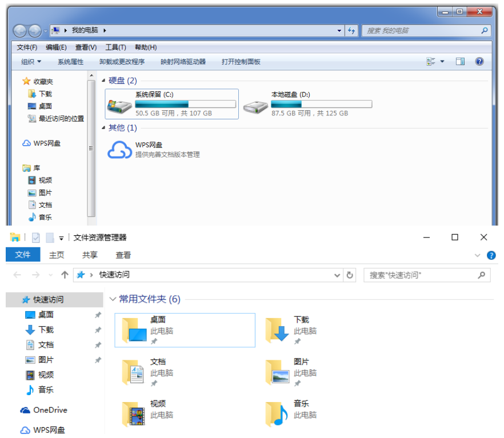Refresh the 快速访问 view with the circular arrow
Screen dimensions: 504x438
tap(350, 275)
